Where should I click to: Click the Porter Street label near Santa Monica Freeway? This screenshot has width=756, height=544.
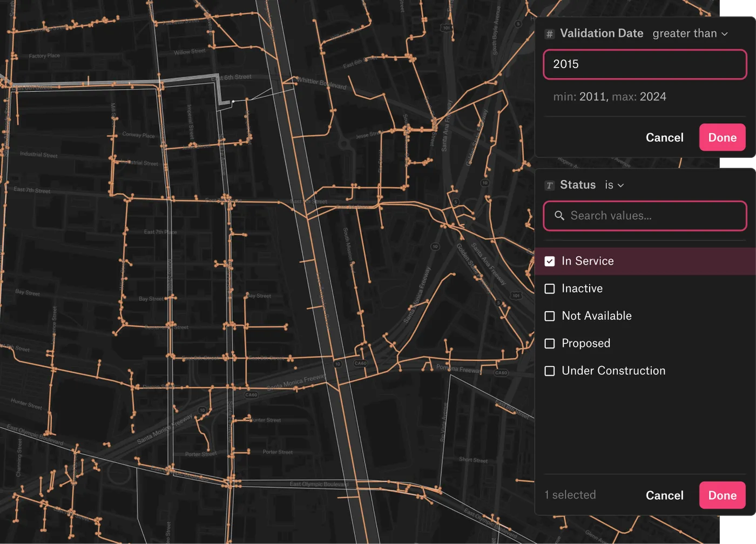201,454
